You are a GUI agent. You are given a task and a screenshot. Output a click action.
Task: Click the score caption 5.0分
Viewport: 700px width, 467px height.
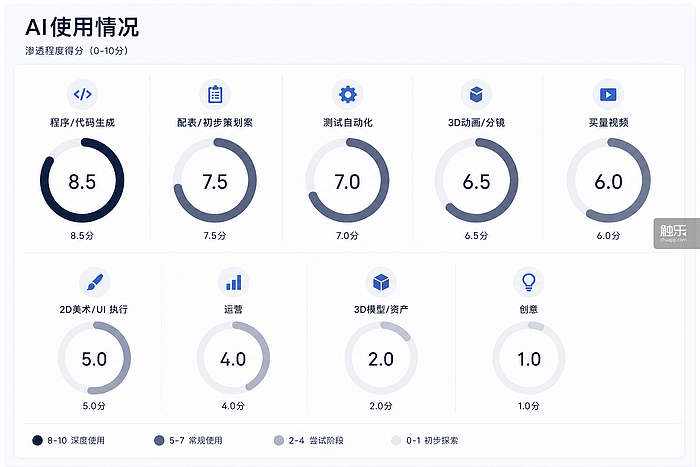click(x=94, y=406)
